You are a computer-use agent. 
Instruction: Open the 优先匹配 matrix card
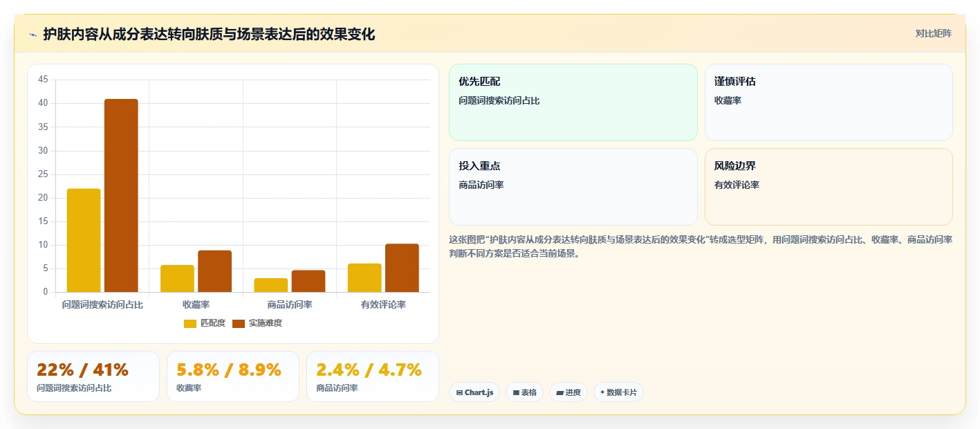(x=573, y=102)
